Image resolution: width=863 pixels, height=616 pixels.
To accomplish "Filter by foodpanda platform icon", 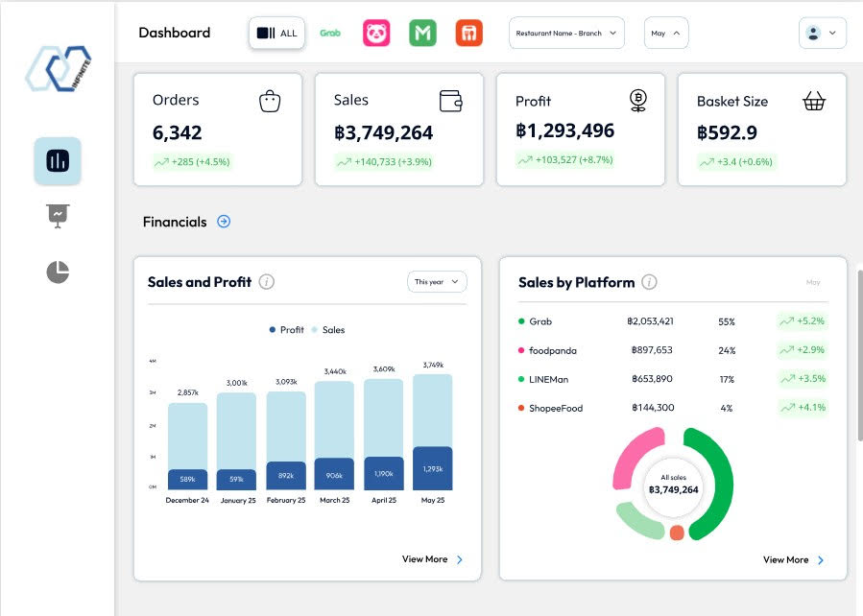I will click(376, 34).
